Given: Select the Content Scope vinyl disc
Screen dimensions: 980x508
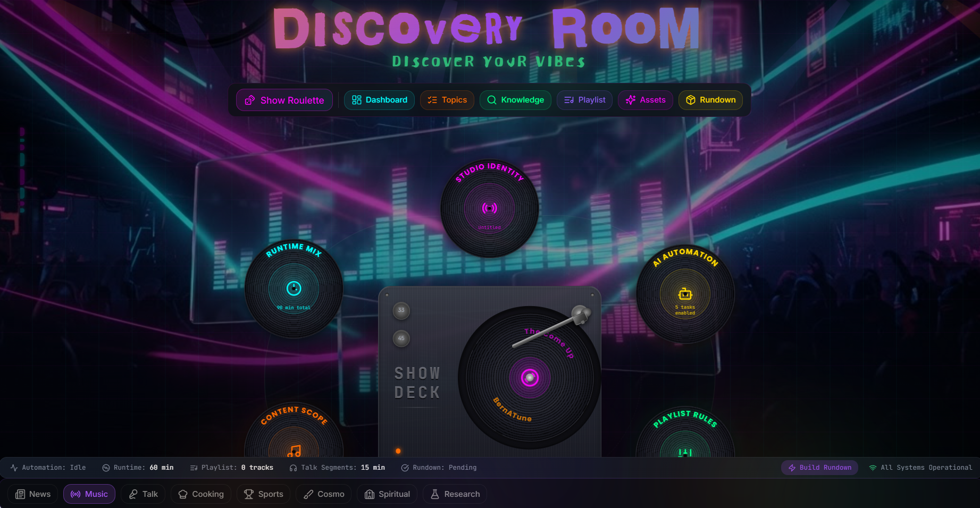Looking at the screenshot, I should click(294, 430).
